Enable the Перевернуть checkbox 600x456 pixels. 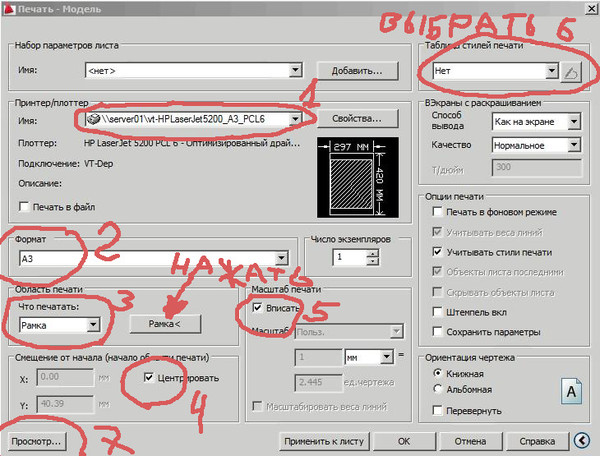click(x=437, y=410)
